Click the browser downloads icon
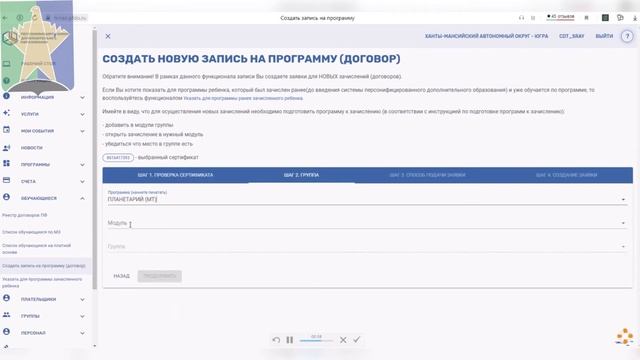 [x=635, y=18]
